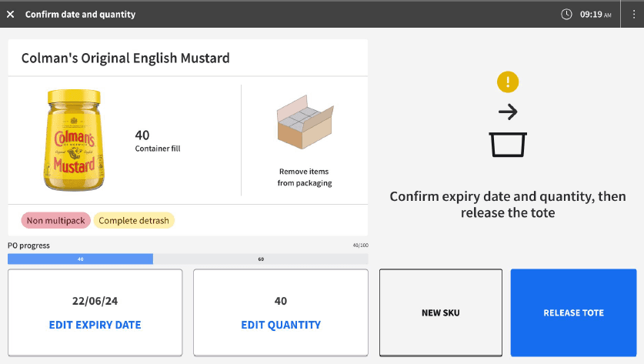Click the PO progress label
This screenshot has height=364, width=644.
28,245
